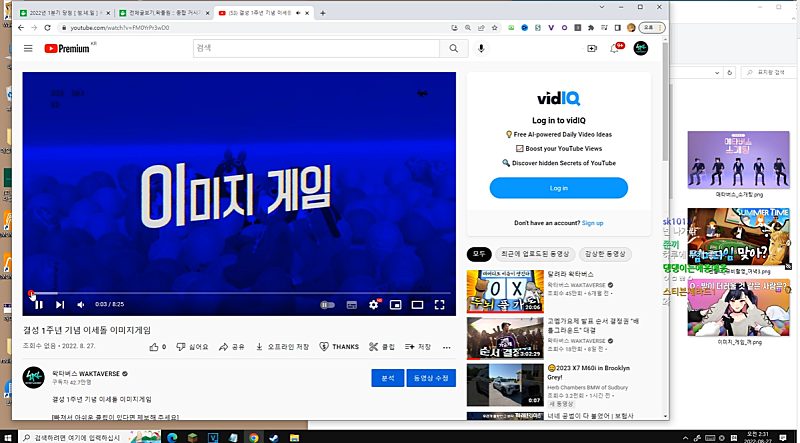This screenshot has height=443, width=800.
Task: Open the channel avatar account menu
Action: 641,48
